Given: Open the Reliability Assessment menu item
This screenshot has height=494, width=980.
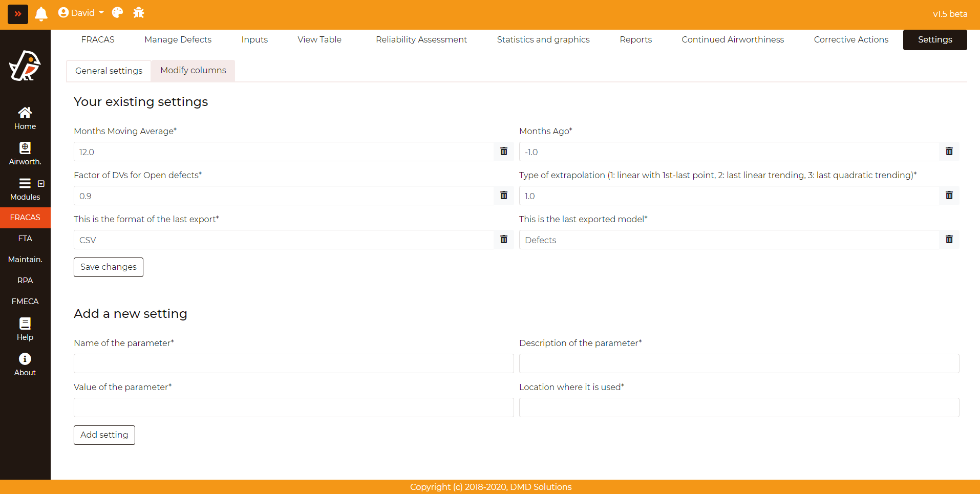Looking at the screenshot, I should click(x=421, y=39).
